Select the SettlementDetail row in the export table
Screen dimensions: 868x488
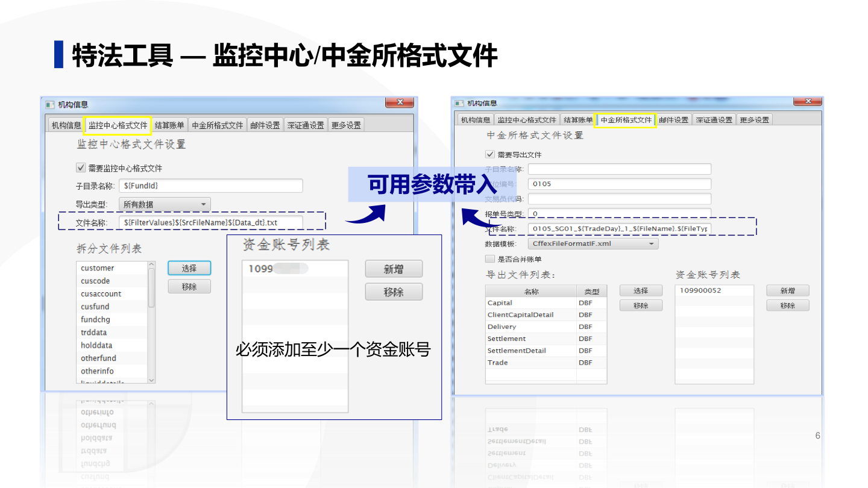tap(546, 351)
